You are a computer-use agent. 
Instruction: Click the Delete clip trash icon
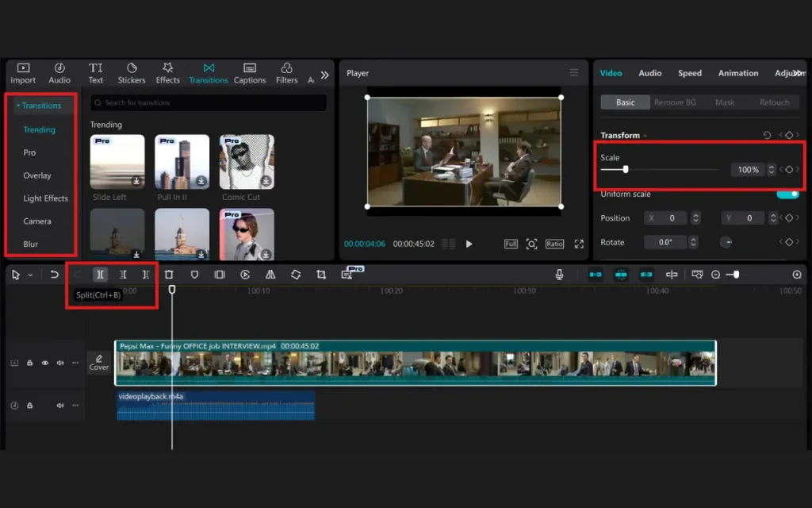170,274
